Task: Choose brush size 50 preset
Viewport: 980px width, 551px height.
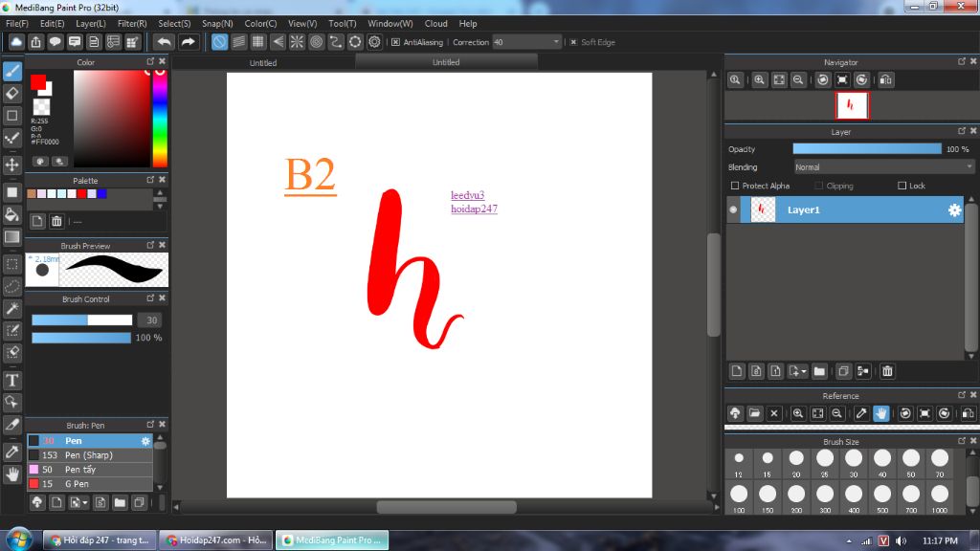Action: (911, 462)
